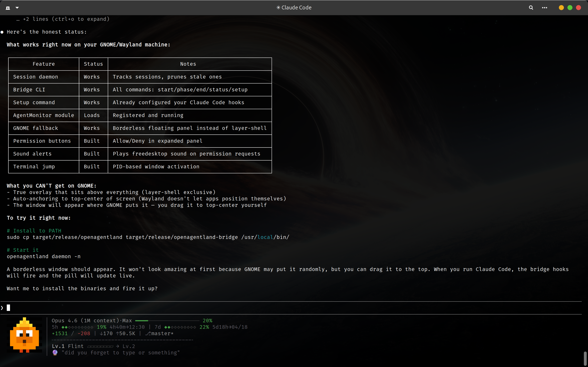Click the search magnifier icon
This screenshot has width=588, height=367.
click(531, 8)
